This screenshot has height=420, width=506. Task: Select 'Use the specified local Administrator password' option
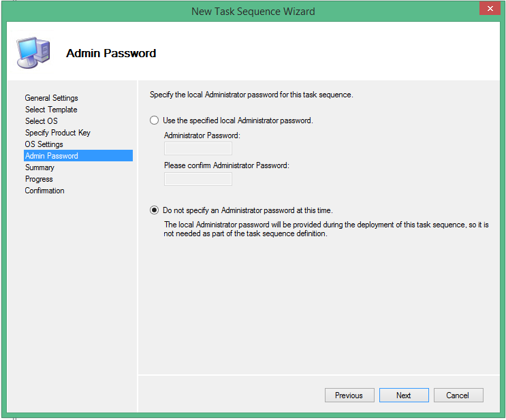pyautogui.click(x=155, y=120)
